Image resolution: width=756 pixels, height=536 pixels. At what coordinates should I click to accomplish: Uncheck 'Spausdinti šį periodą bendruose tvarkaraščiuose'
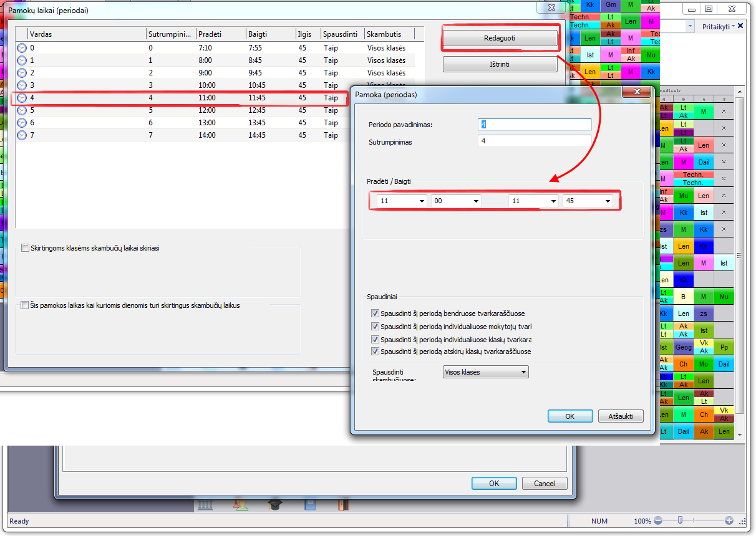pyautogui.click(x=375, y=313)
